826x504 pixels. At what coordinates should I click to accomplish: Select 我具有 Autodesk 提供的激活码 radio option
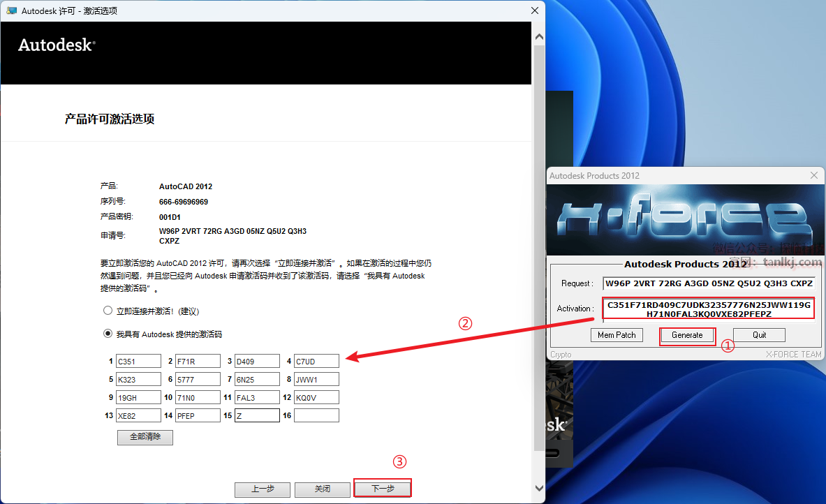[108, 334]
